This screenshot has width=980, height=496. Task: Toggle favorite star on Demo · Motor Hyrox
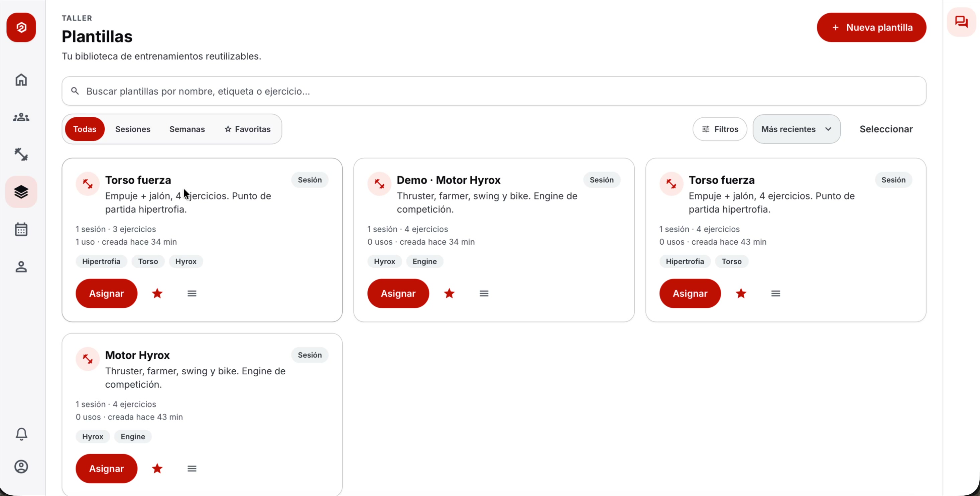pos(449,293)
